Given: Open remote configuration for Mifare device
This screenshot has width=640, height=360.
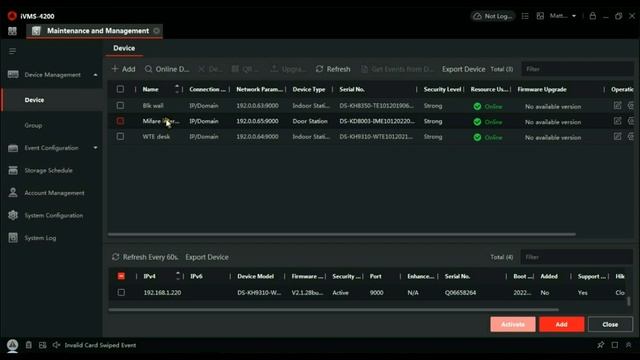Looking at the screenshot, I should coord(631,121).
